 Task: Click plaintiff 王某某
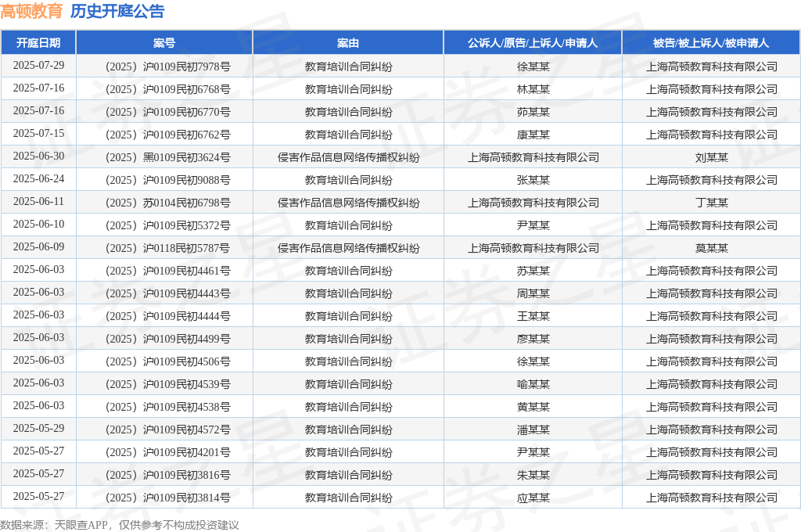(x=533, y=316)
